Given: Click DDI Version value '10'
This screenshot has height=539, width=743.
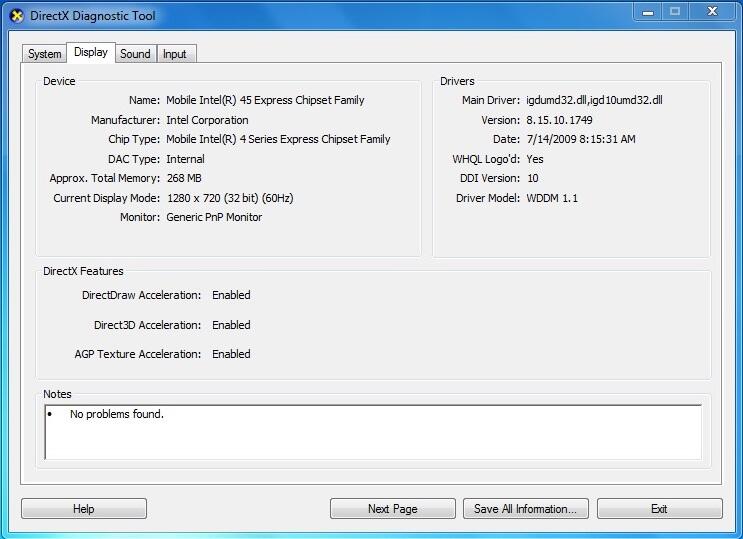Looking at the screenshot, I should click(x=533, y=178).
